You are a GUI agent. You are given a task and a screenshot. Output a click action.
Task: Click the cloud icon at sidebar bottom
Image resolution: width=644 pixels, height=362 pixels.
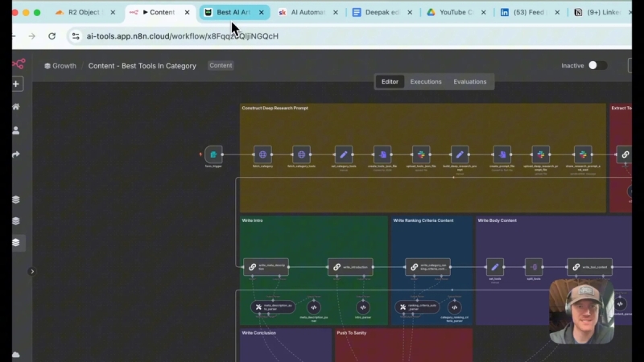point(16,355)
